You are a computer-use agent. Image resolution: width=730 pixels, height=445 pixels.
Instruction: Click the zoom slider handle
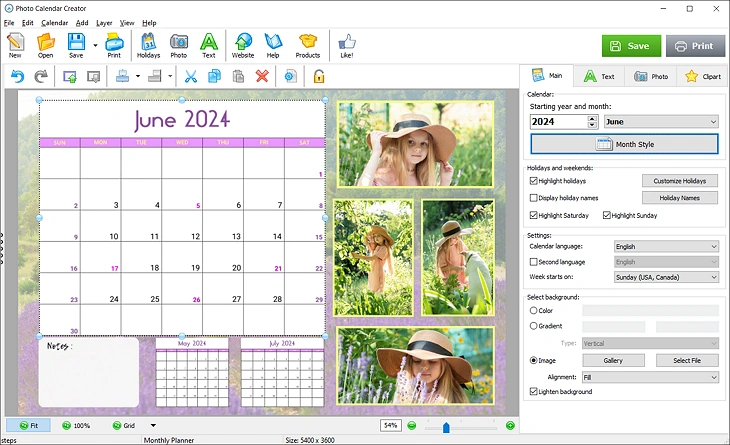point(446,428)
